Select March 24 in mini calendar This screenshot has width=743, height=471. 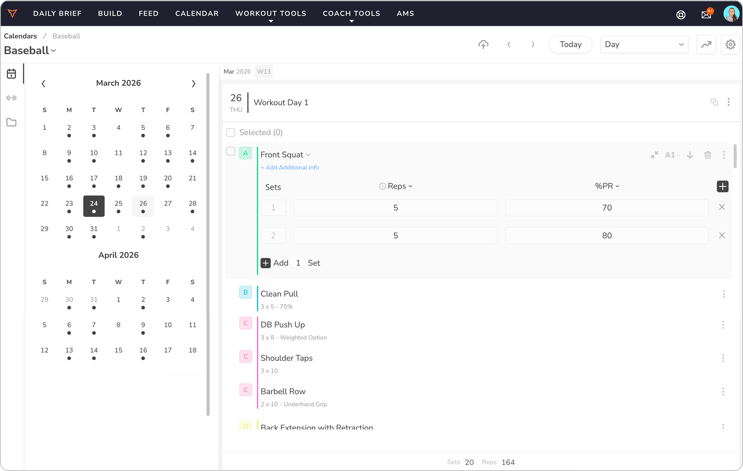tap(94, 206)
